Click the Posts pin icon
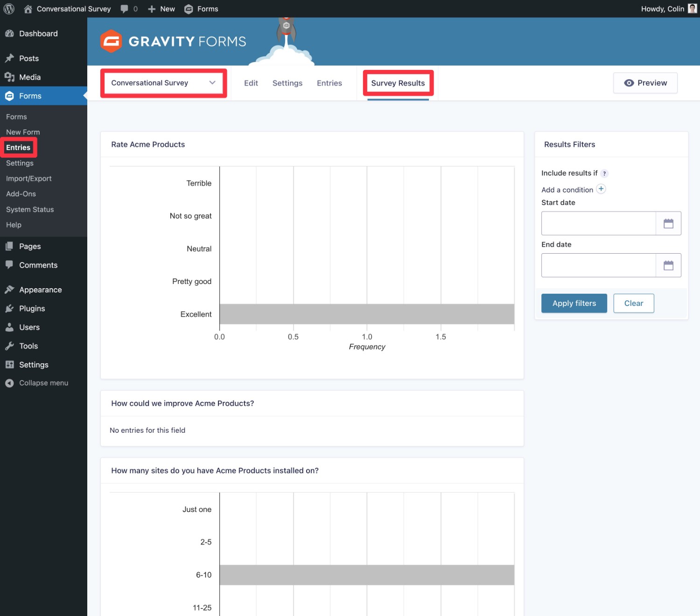Image resolution: width=700 pixels, height=616 pixels. [9, 58]
